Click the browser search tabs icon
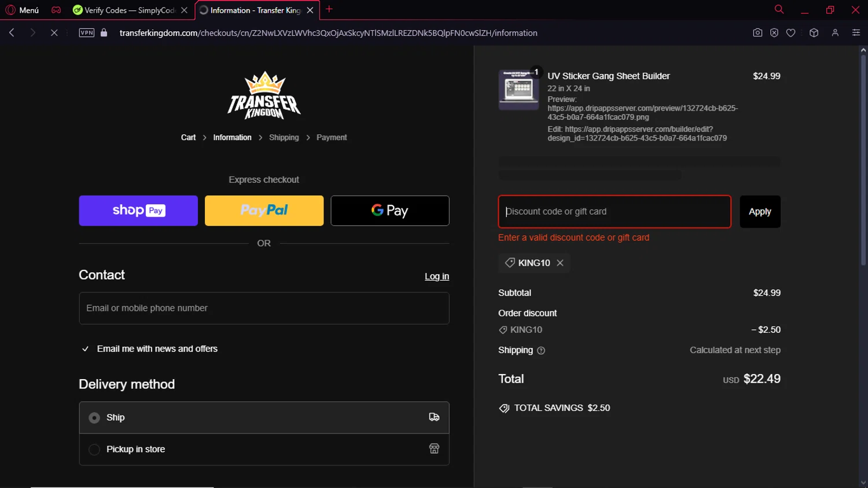 [779, 9]
